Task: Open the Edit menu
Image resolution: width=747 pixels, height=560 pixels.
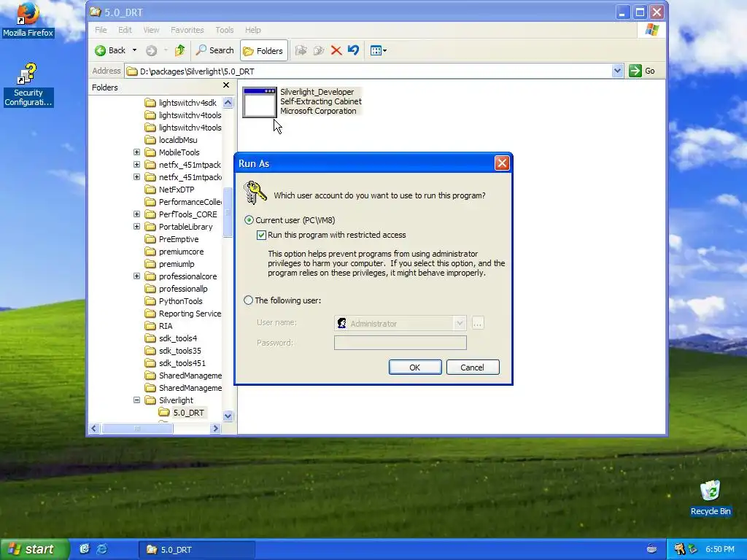Action: (125, 30)
